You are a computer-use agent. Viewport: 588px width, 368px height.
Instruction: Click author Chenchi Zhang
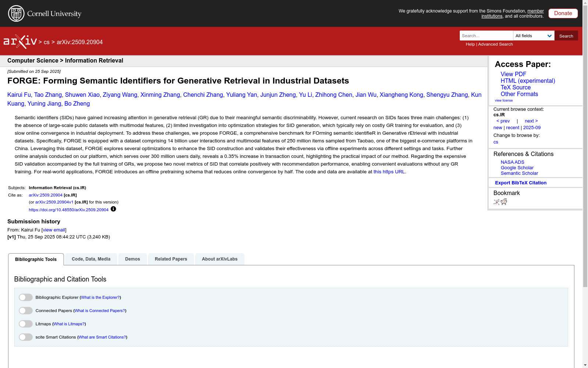203,95
